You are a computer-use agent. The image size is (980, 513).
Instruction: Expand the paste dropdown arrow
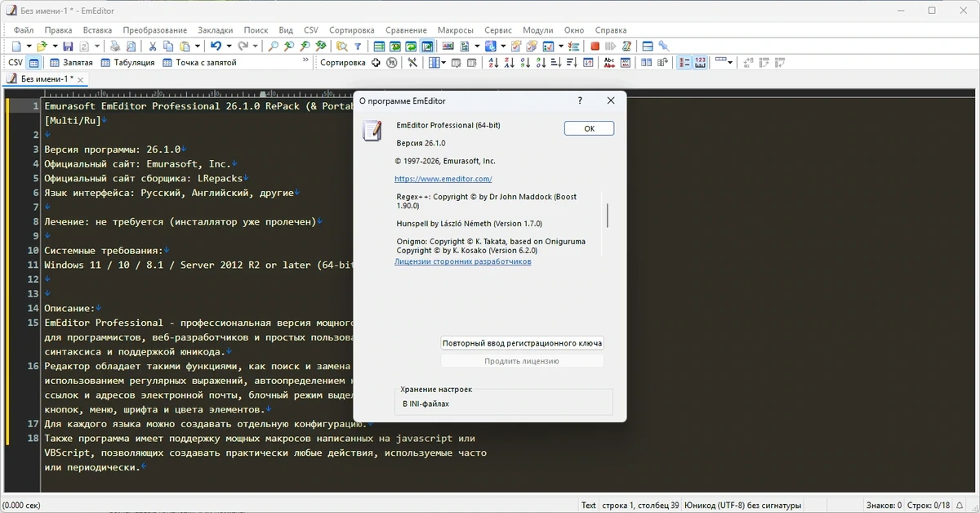point(198,47)
